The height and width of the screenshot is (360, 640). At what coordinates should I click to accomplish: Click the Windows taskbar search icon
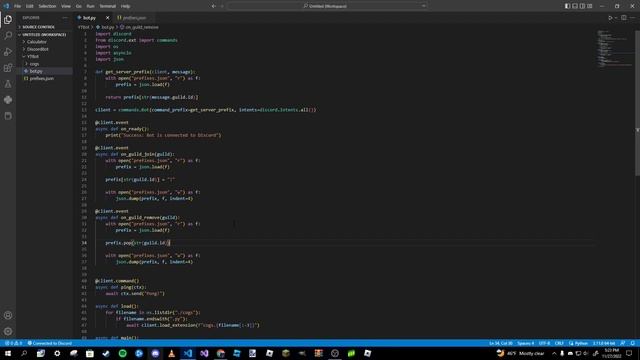(24, 353)
